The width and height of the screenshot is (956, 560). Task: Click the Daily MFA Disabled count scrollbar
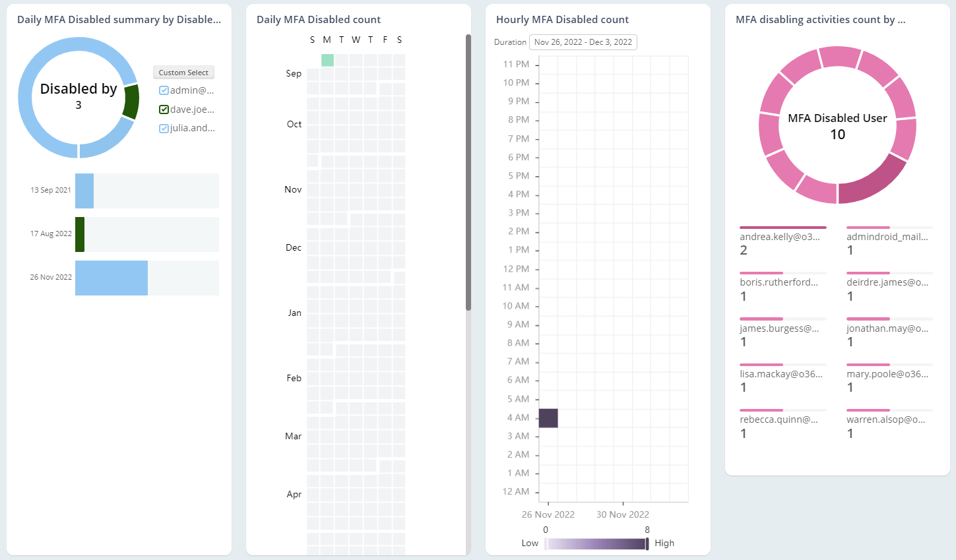pyautogui.click(x=468, y=171)
